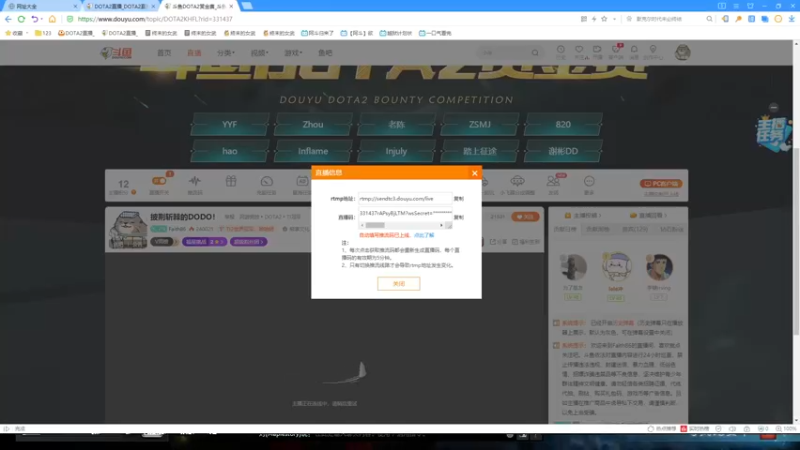Expand the 分类 dropdown menu
Viewport: 800px width, 450px height.
point(226,53)
